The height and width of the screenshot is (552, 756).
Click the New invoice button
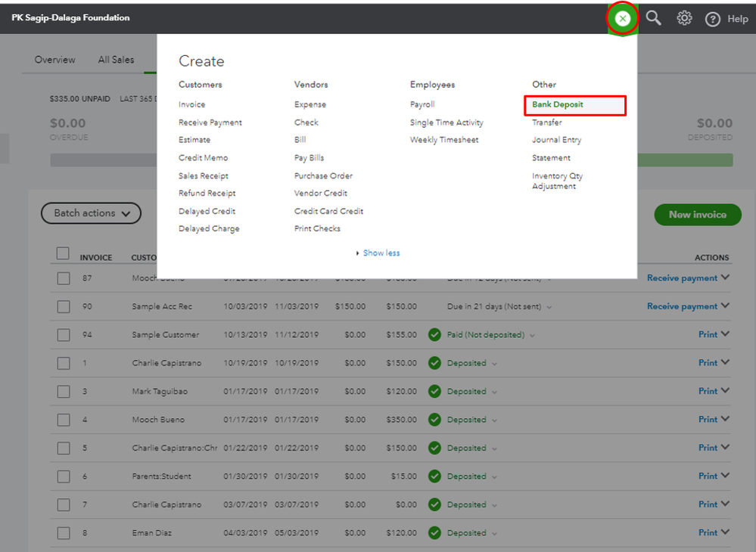tap(697, 215)
